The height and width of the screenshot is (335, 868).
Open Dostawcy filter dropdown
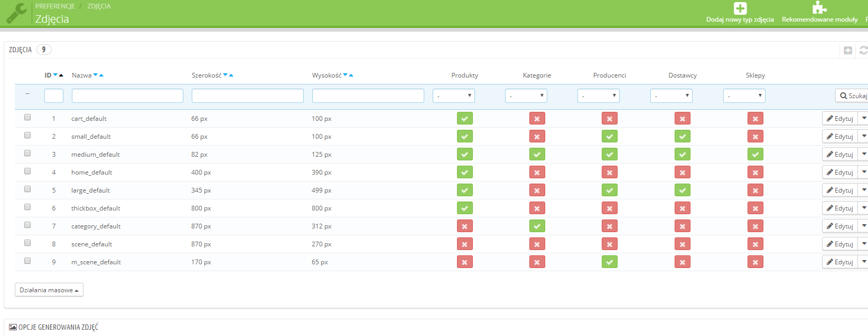pyautogui.click(x=671, y=95)
